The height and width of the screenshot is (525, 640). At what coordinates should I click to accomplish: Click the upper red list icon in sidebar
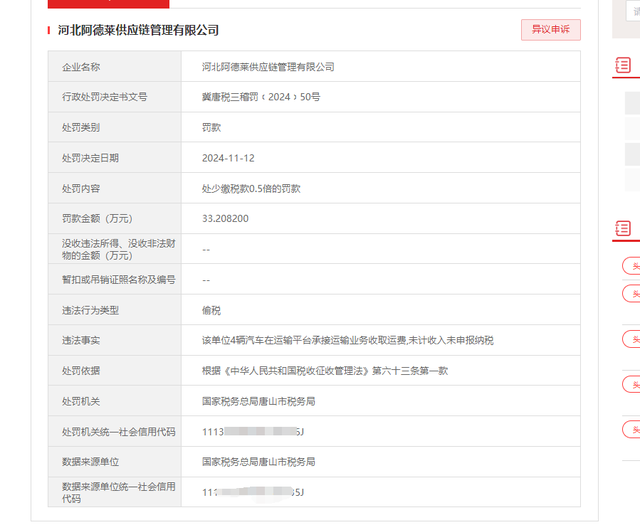click(623, 65)
